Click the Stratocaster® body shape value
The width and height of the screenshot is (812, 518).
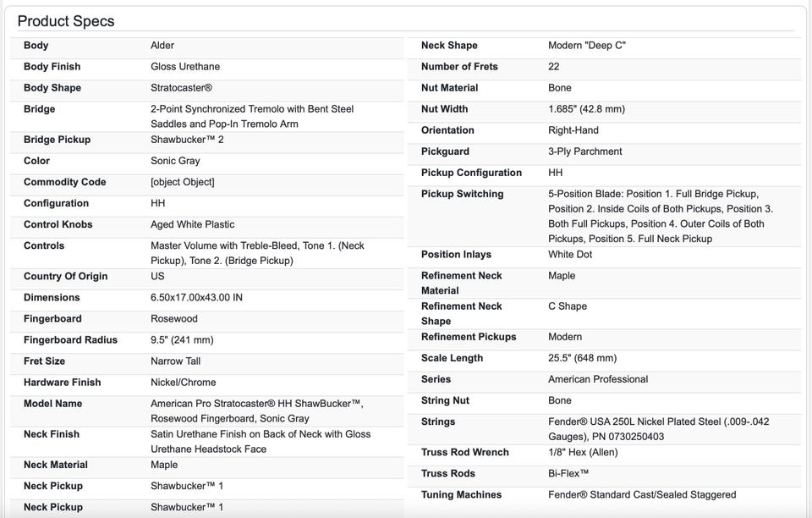point(181,88)
